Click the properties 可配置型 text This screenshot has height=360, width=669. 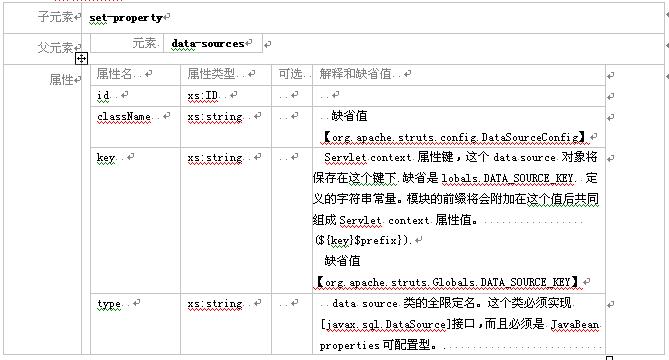[378, 345]
